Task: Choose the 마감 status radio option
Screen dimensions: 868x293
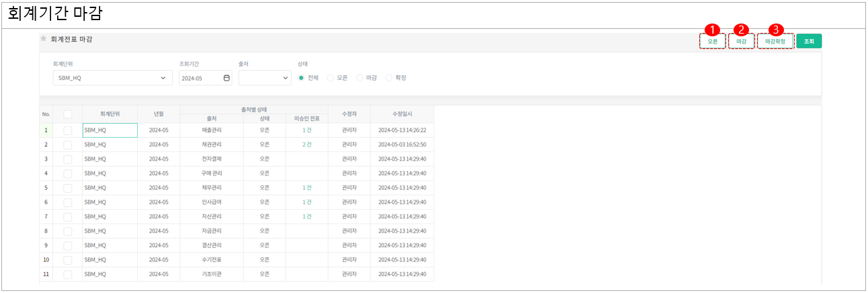Action: tap(360, 78)
